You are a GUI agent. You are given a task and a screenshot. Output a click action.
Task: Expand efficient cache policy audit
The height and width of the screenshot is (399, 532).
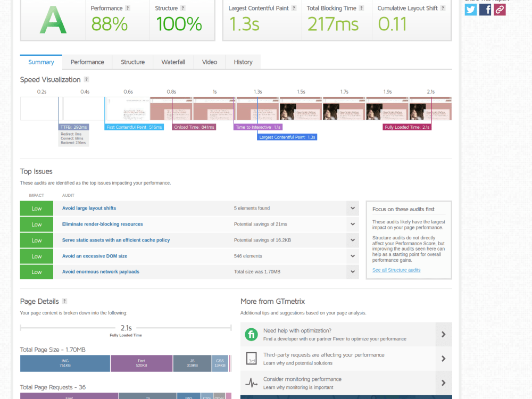pyautogui.click(x=353, y=240)
